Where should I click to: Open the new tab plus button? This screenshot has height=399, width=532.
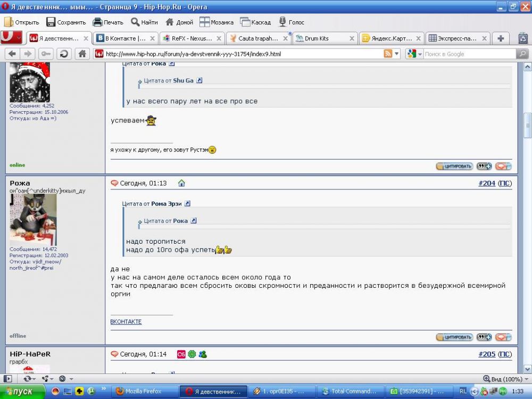click(500, 38)
